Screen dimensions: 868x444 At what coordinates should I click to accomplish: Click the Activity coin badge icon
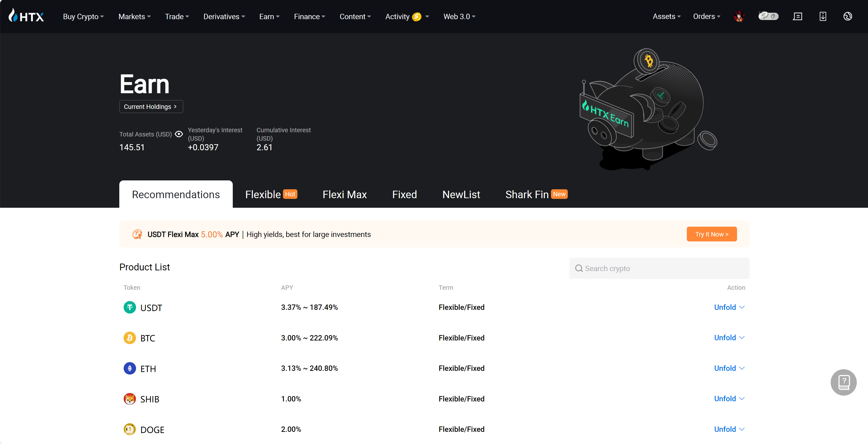pos(416,17)
